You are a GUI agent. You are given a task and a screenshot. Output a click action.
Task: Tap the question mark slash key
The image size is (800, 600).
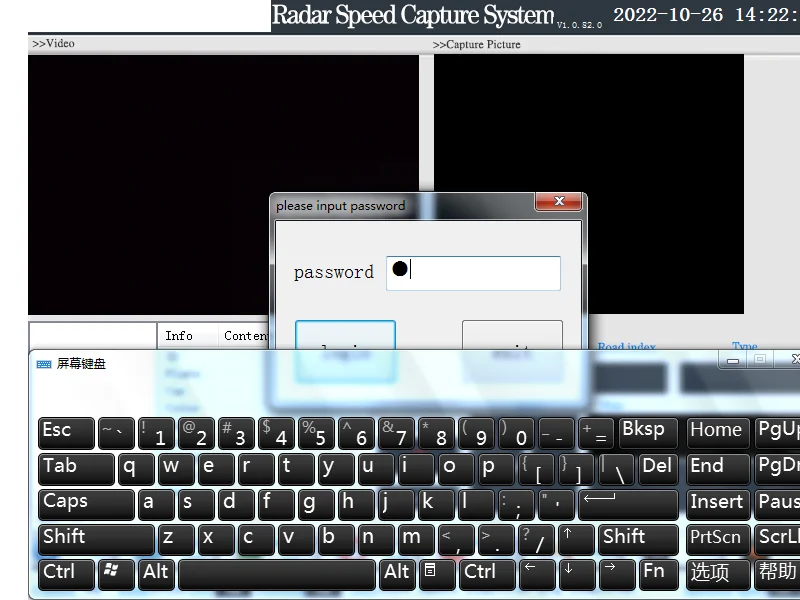pyautogui.click(x=536, y=539)
